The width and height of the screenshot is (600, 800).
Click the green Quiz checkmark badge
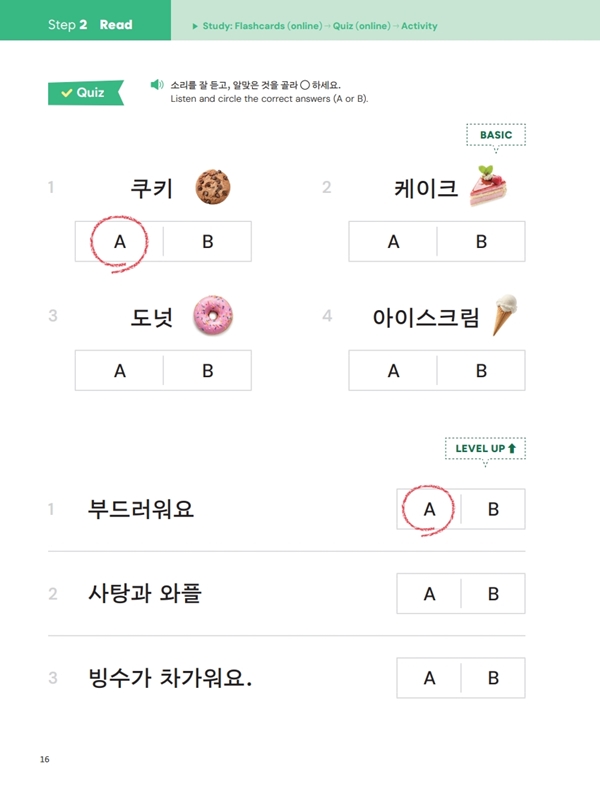[x=84, y=93]
